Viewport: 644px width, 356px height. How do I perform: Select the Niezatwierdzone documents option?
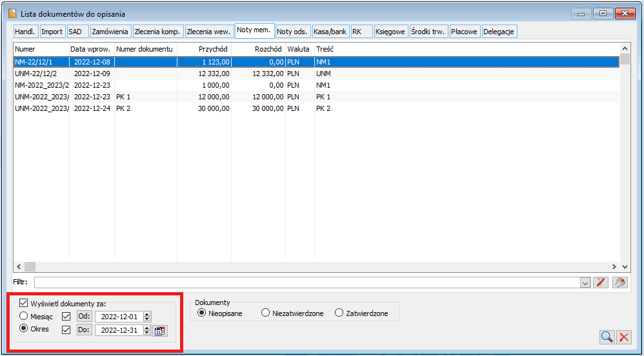point(265,313)
